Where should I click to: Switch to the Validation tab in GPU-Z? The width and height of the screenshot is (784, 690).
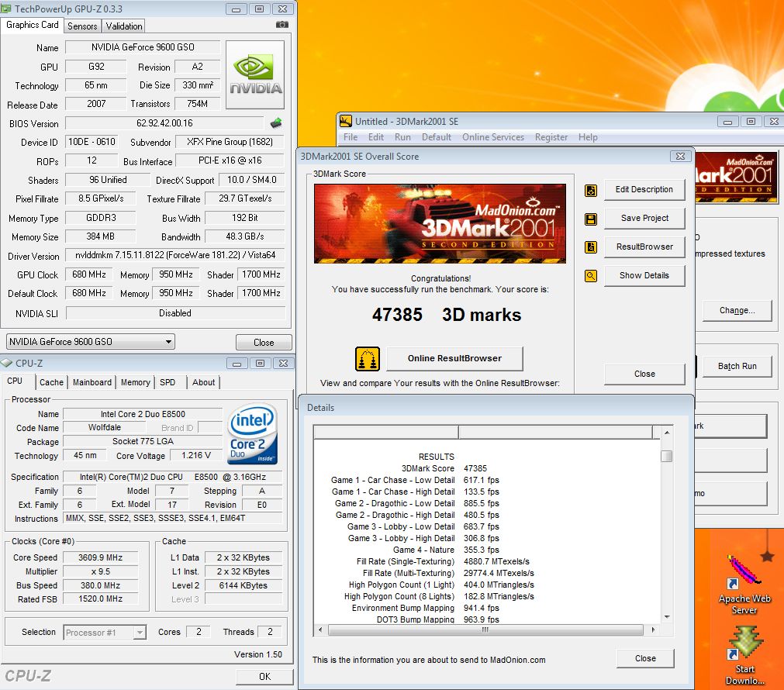(x=124, y=26)
